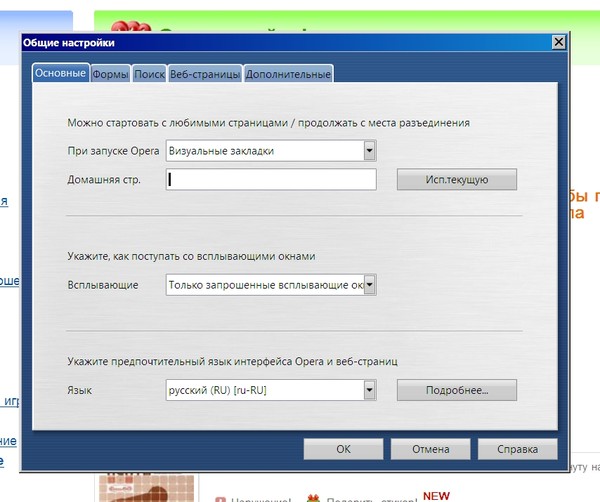This screenshot has width=600, height=502.
Task: Click the Всплывающие label
Action: click(x=103, y=285)
